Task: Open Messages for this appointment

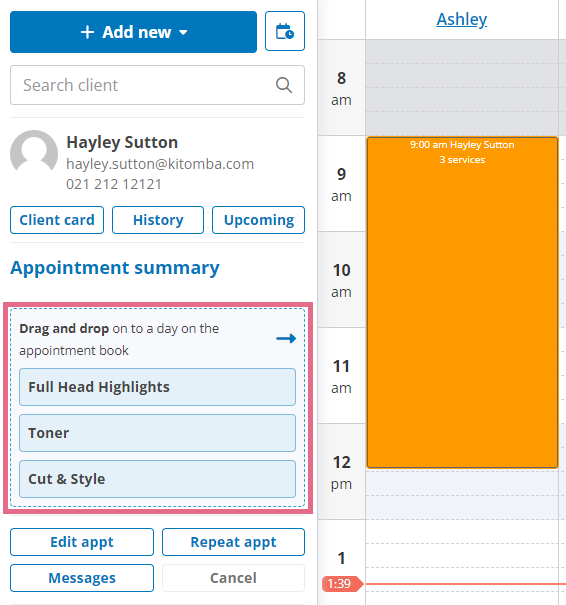Action: (x=82, y=578)
